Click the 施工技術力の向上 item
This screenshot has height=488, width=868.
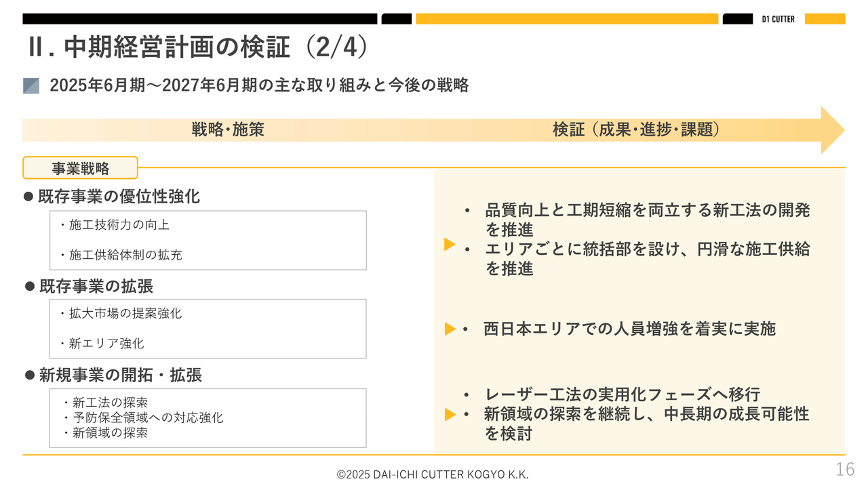tap(115, 225)
